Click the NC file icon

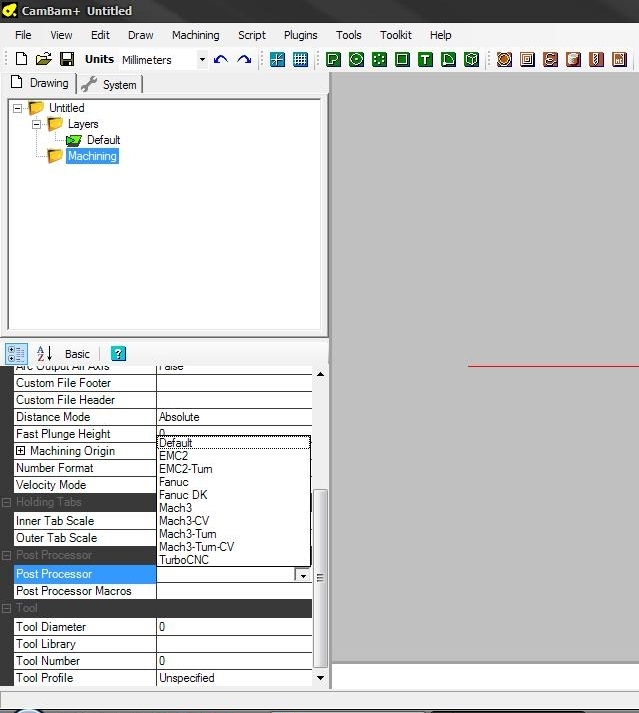619,59
